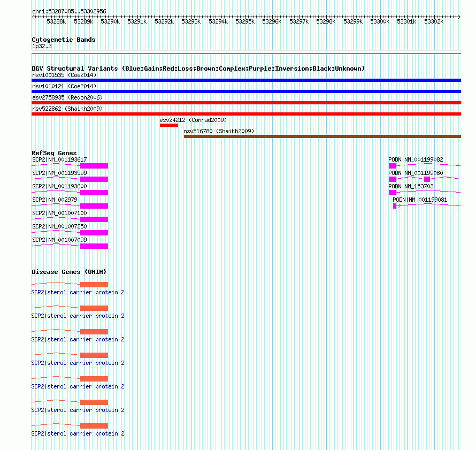Select the nsv1010121 (Coe2014) variant label
476x450 pixels.
click(x=64, y=86)
